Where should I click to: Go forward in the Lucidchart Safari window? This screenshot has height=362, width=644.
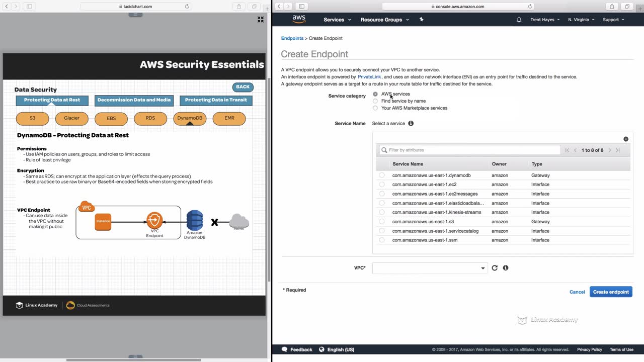(x=16, y=7)
